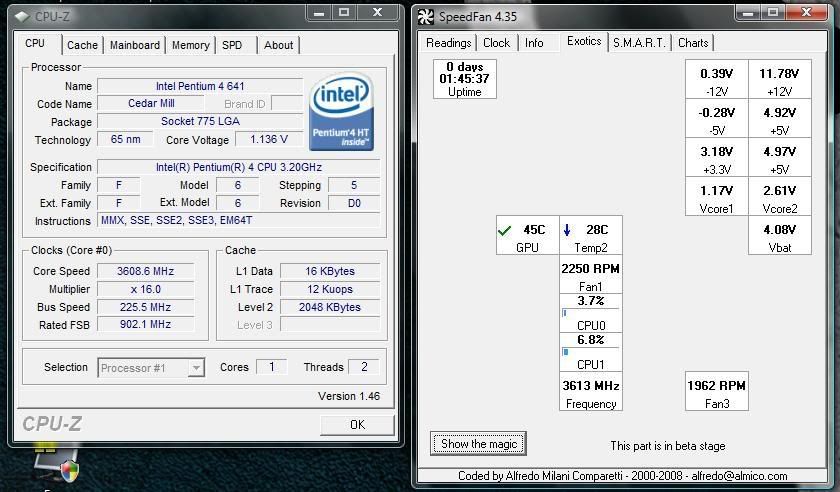Image resolution: width=840 pixels, height=492 pixels.
Task: Open the S.M.A.R.T. tab in SpeedFan
Action: tap(639, 43)
